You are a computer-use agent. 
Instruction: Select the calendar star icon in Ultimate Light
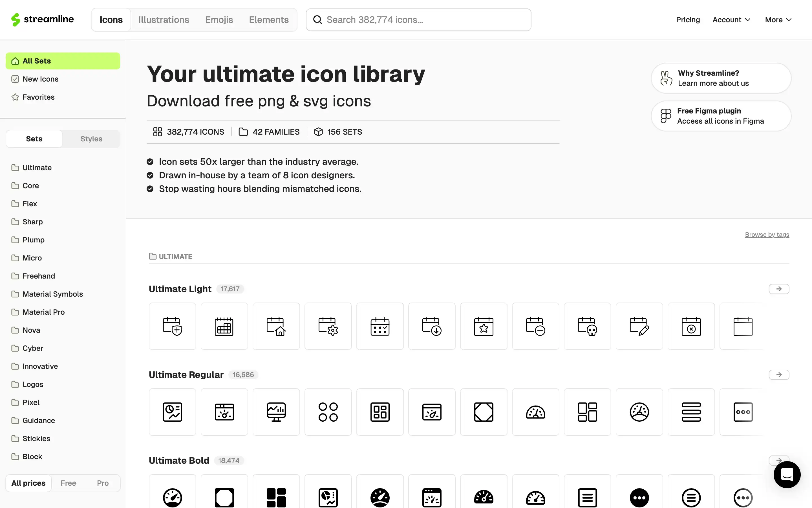pos(484,326)
